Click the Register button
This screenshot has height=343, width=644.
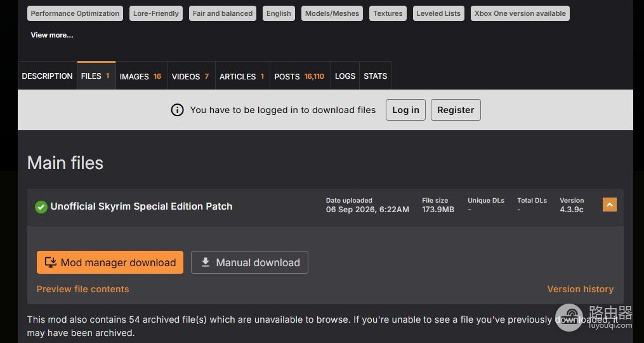click(x=456, y=110)
